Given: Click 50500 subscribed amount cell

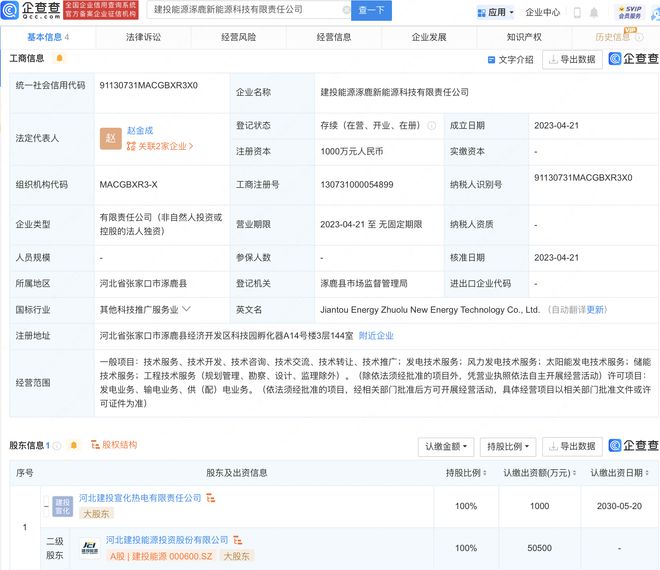Looking at the screenshot, I should (540, 548).
